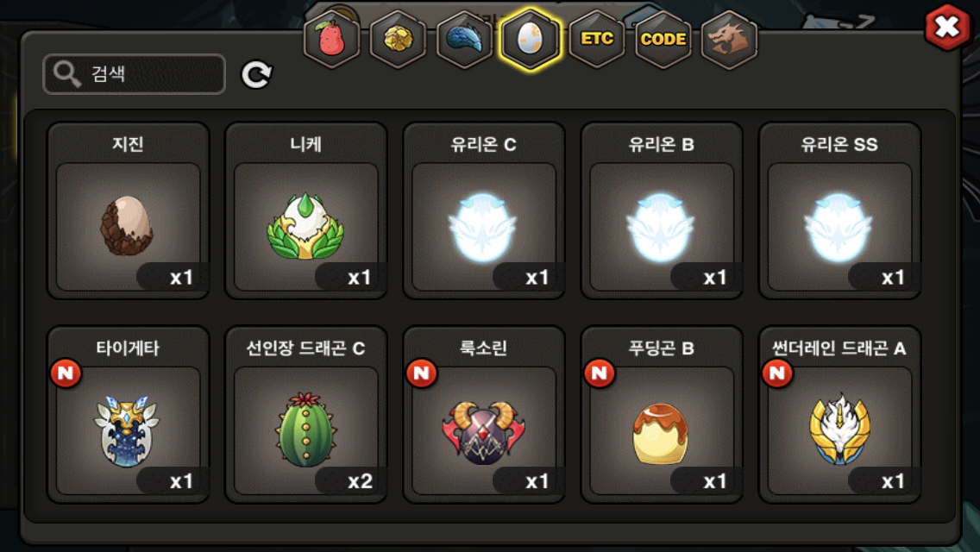Switch to the ETC tab
This screenshot has width=980, height=552.
click(597, 40)
